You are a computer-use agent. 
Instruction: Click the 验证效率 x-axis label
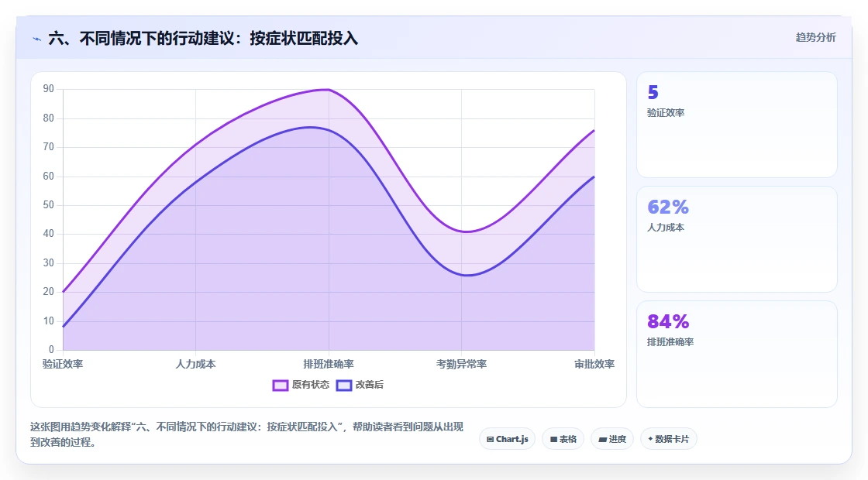pos(63,365)
